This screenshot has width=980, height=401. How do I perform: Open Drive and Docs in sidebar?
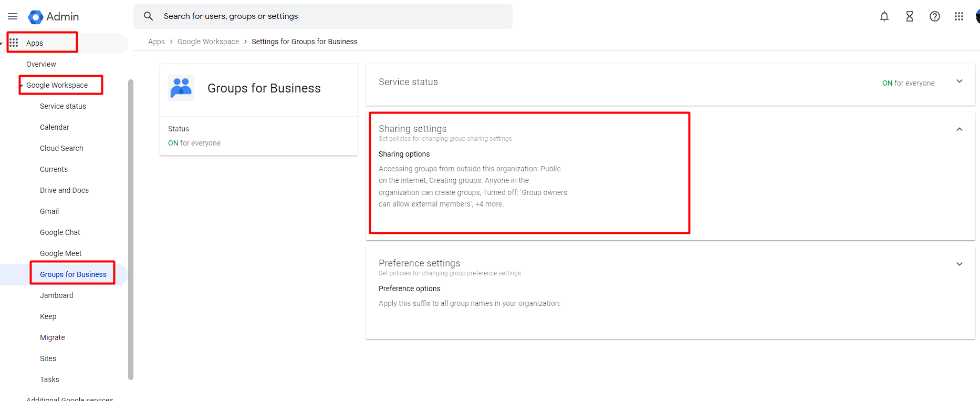point(64,190)
